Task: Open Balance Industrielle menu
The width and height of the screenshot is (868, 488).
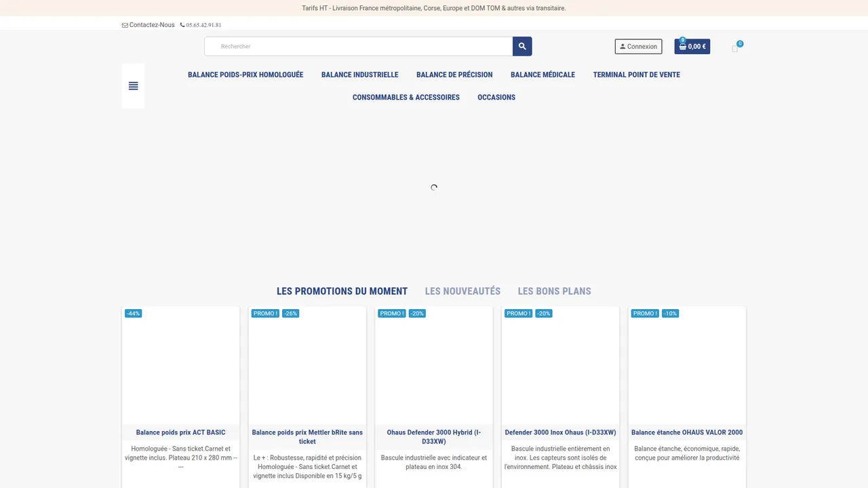Action: pyautogui.click(x=360, y=75)
